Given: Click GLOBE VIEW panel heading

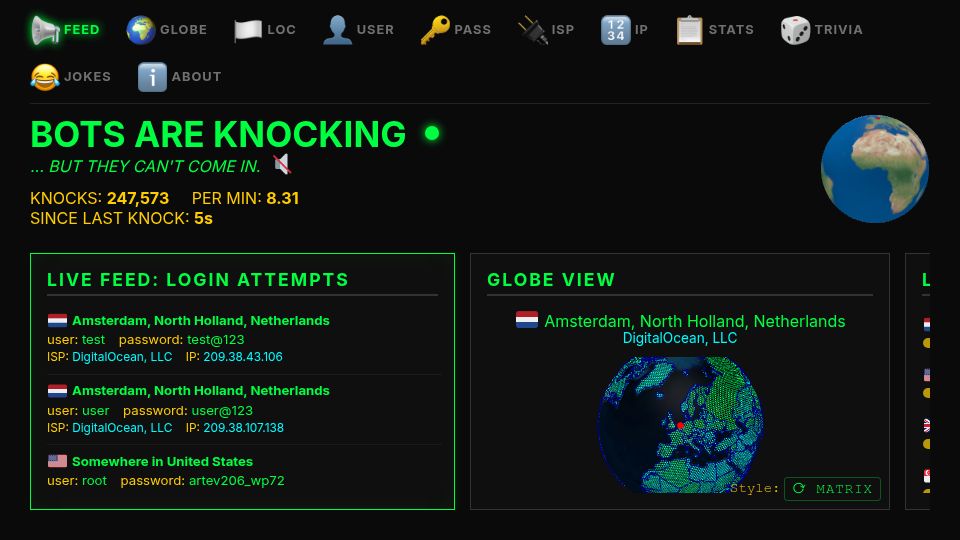Looking at the screenshot, I should 551,280.
